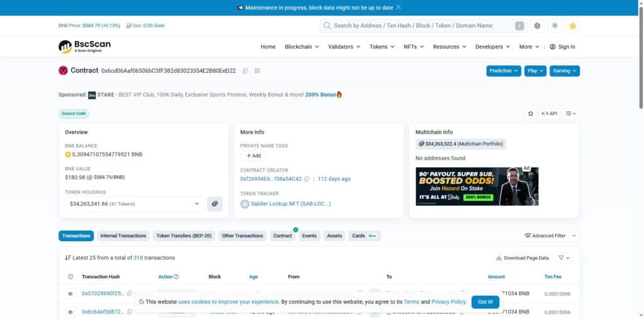Expand the list options menu beside API
The image size is (644, 319).
(571, 114)
